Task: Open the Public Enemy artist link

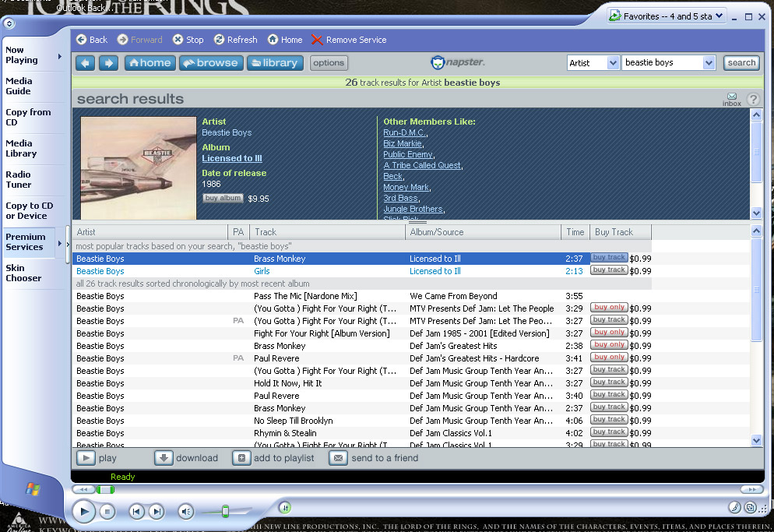Action: (x=408, y=154)
